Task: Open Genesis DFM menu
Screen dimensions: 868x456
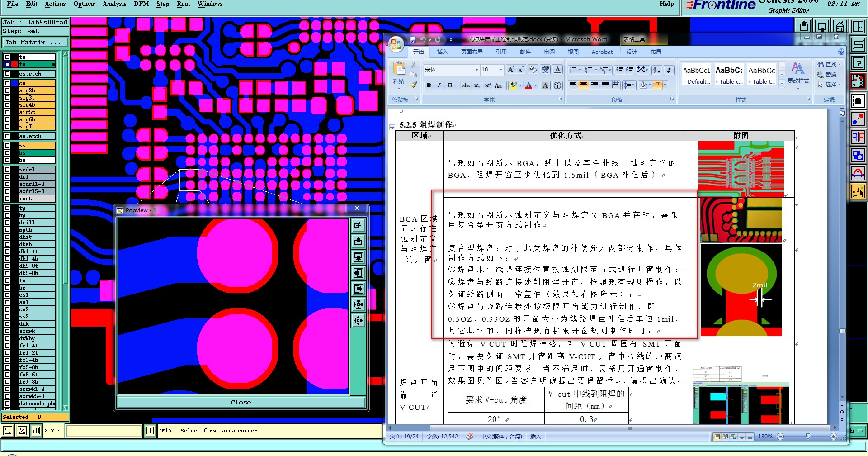Action: (142, 4)
